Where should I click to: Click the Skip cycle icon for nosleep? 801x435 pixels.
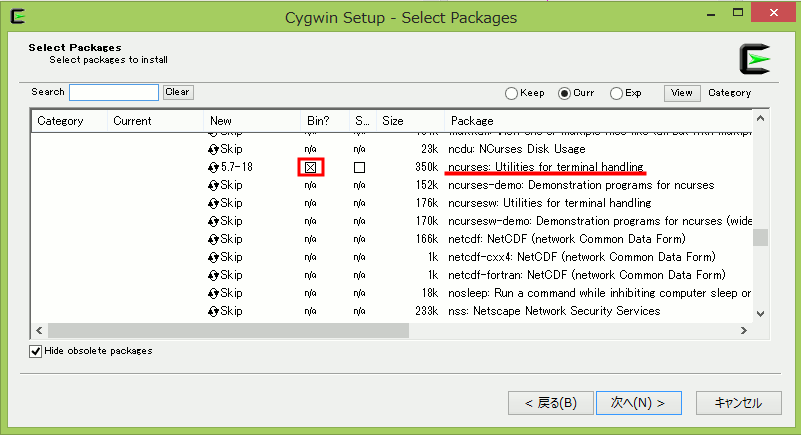click(214, 293)
